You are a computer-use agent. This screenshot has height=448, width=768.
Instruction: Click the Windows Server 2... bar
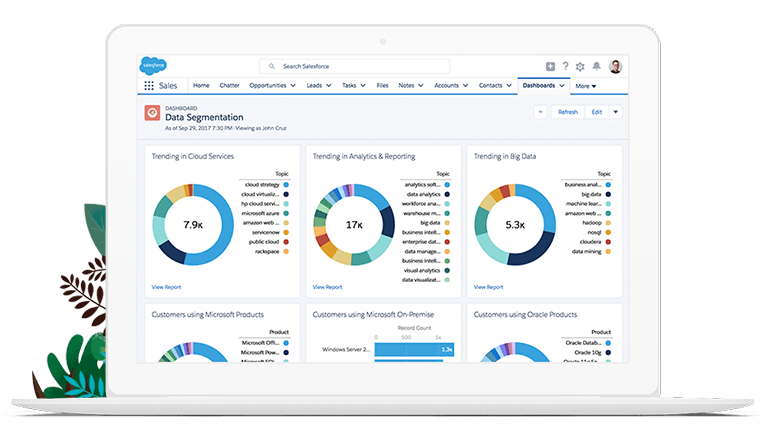tap(414, 349)
